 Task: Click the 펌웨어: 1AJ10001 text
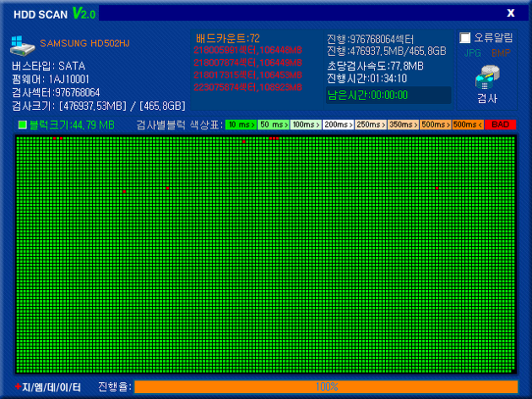[51, 79]
